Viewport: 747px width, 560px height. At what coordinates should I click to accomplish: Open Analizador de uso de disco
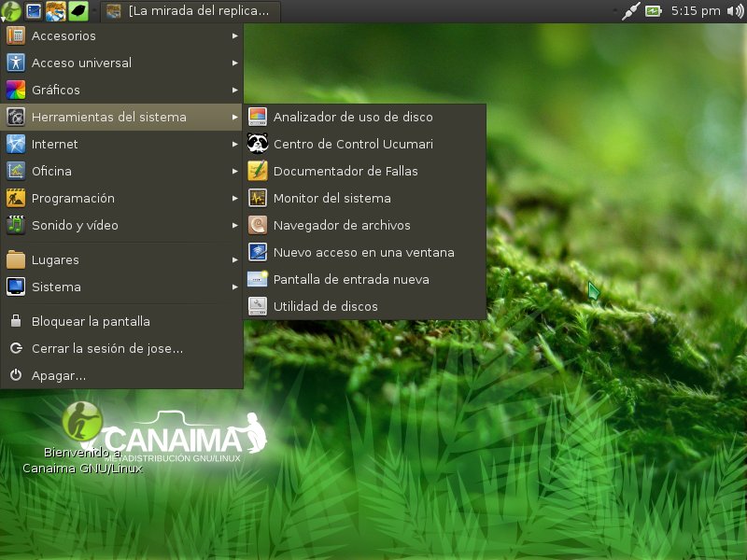(352, 118)
